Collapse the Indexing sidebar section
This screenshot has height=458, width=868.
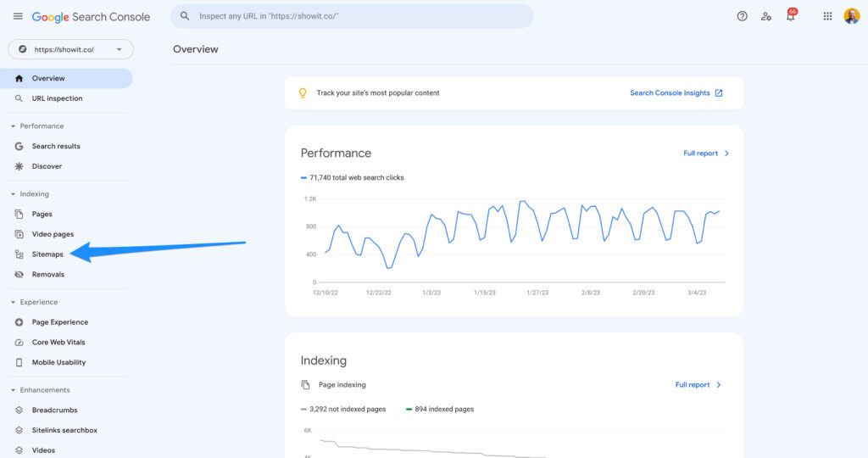(x=14, y=194)
